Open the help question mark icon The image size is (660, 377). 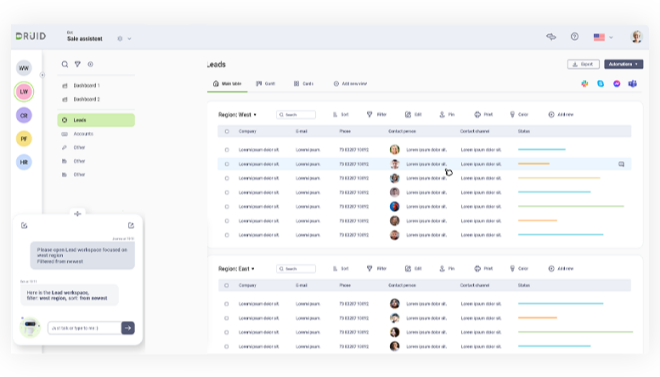click(x=575, y=37)
